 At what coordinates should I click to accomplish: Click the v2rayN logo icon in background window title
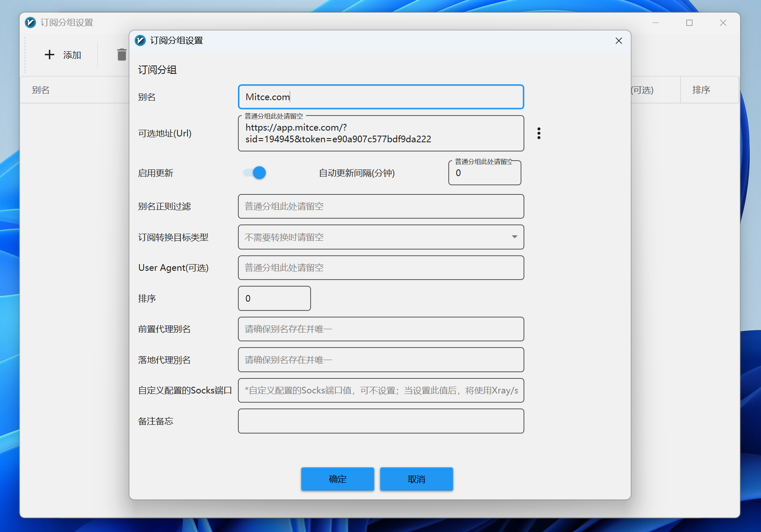30,23
